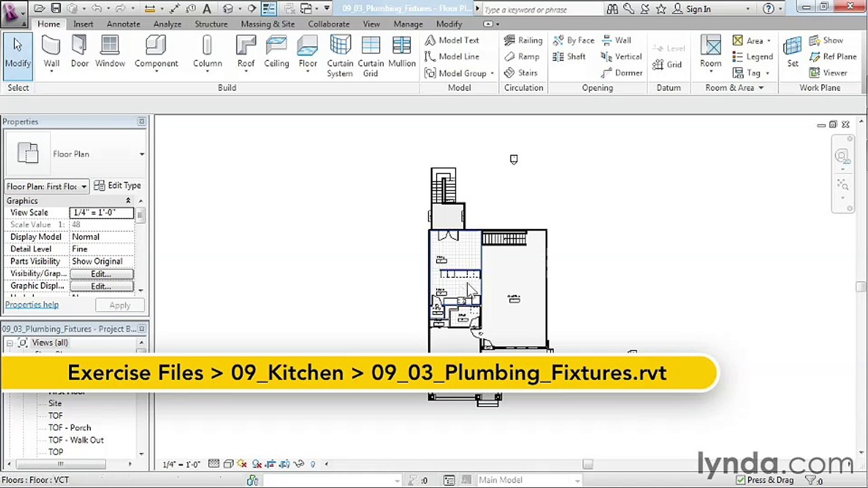The image size is (868, 488).
Task: Click the Edit Type button
Action: (117, 186)
